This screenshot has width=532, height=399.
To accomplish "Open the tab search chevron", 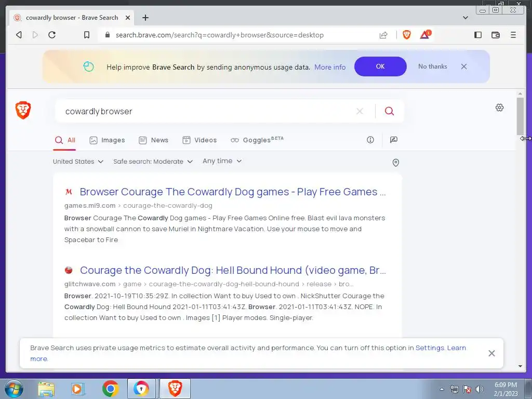I will [465, 18].
